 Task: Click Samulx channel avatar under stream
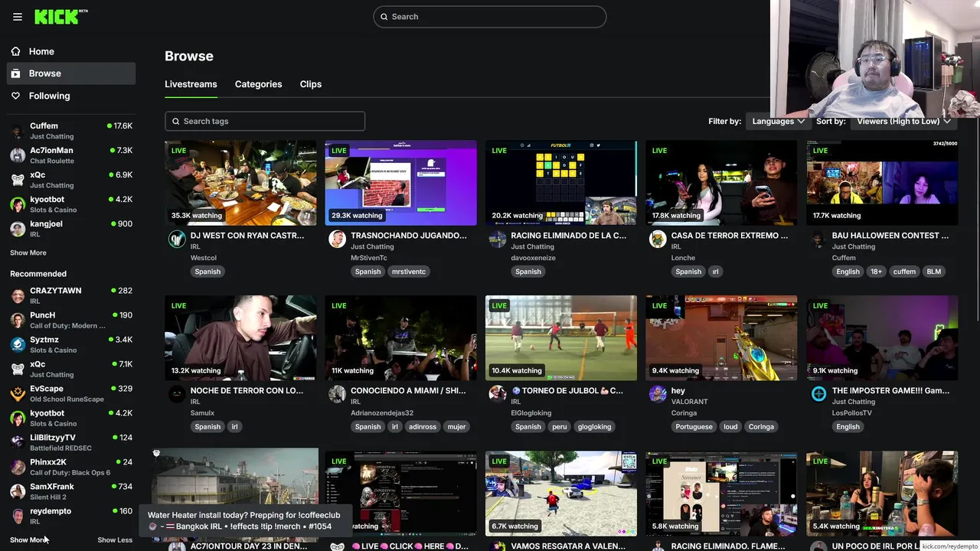[x=177, y=394]
